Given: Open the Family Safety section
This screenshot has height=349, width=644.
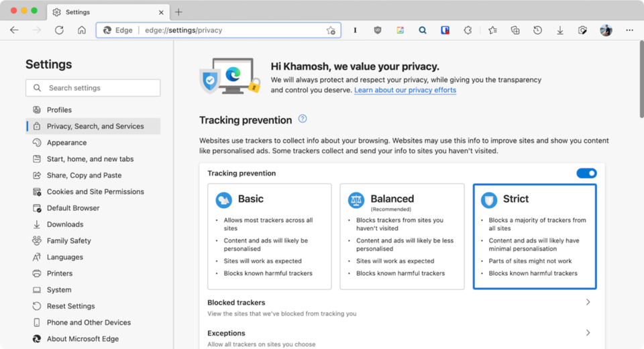Looking at the screenshot, I should point(93,240).
